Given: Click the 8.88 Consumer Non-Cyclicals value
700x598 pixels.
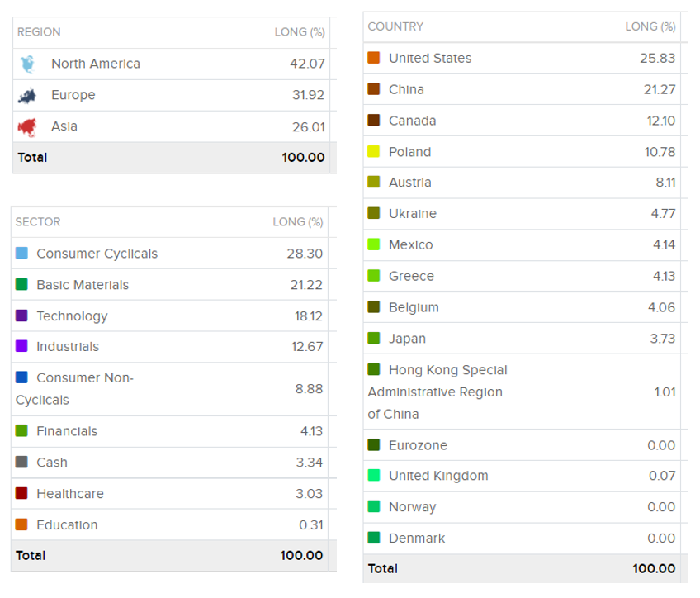Looking at the screenshot, I should [x=309, y=389].
